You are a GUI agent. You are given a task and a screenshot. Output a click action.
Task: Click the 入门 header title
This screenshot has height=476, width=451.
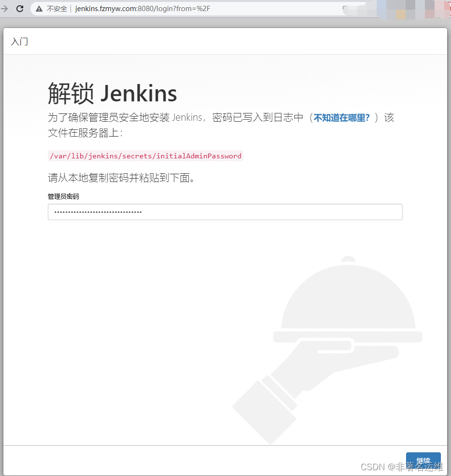click(x=19, y=42)
